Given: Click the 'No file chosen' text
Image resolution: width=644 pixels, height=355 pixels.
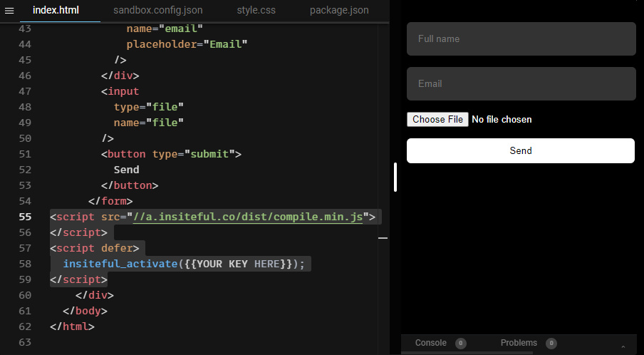Looking at the screenshot, I should [502, 120].
